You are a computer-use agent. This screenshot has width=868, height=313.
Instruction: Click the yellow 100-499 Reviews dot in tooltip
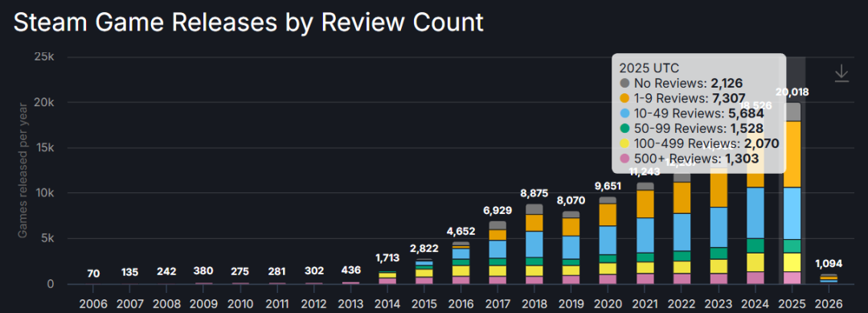point(625,143)
